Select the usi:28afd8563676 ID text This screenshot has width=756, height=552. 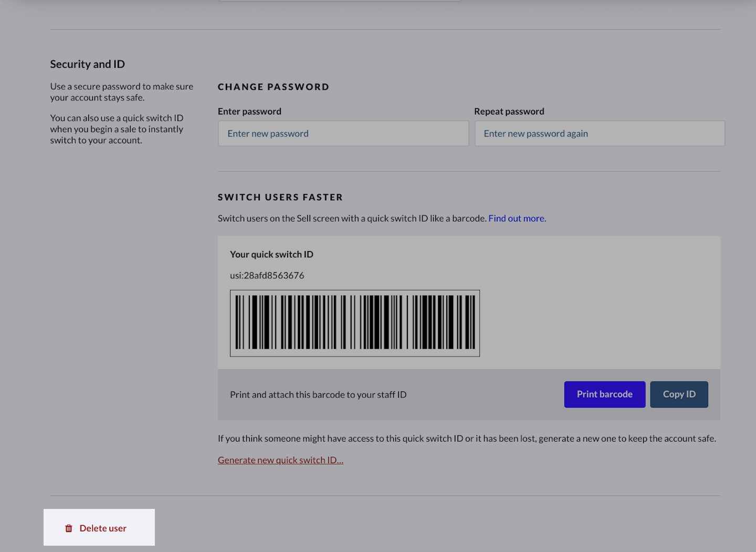267,276
